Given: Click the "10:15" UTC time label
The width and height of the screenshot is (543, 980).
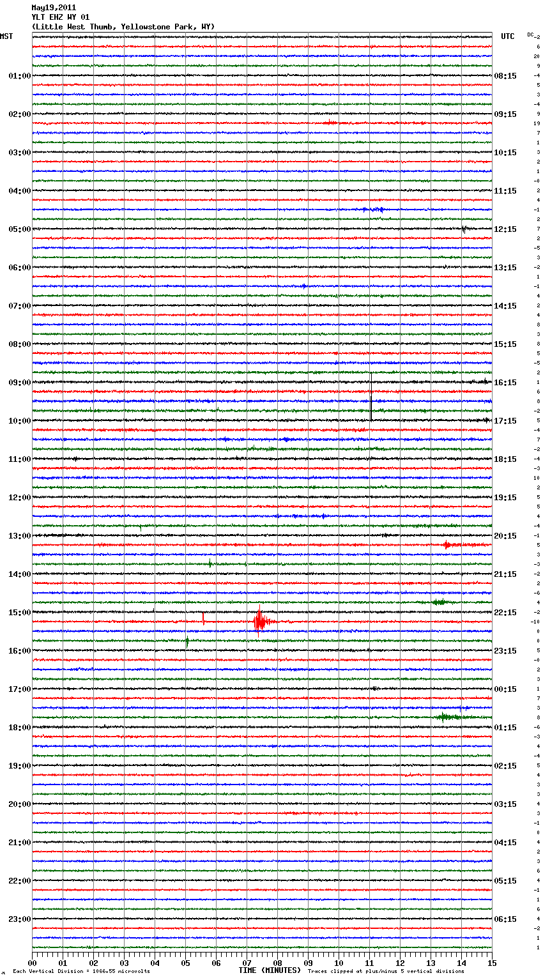Looking at the screenshot, I should point(505,153).
